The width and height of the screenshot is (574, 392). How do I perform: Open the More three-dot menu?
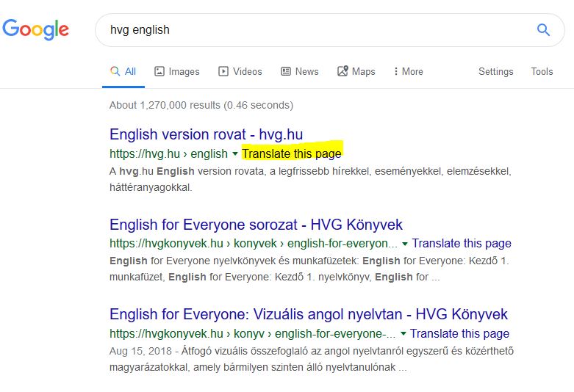pos(409,71)
